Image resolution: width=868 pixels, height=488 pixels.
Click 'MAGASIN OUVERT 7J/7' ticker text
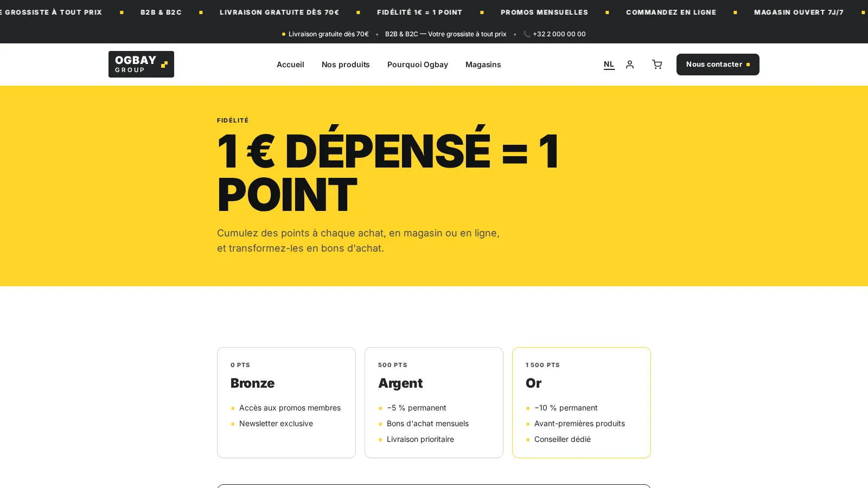[x=799, y=12]
